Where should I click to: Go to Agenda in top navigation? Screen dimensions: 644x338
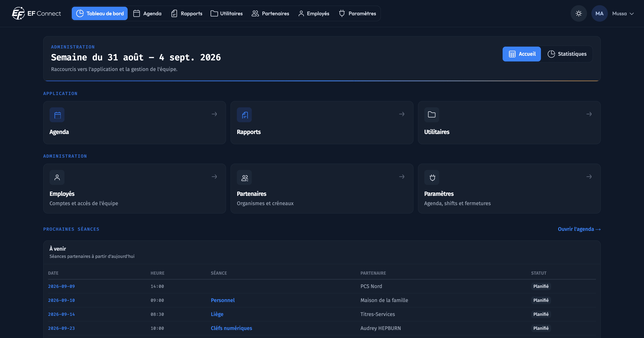pyautogui.click(x=147, y=13)
